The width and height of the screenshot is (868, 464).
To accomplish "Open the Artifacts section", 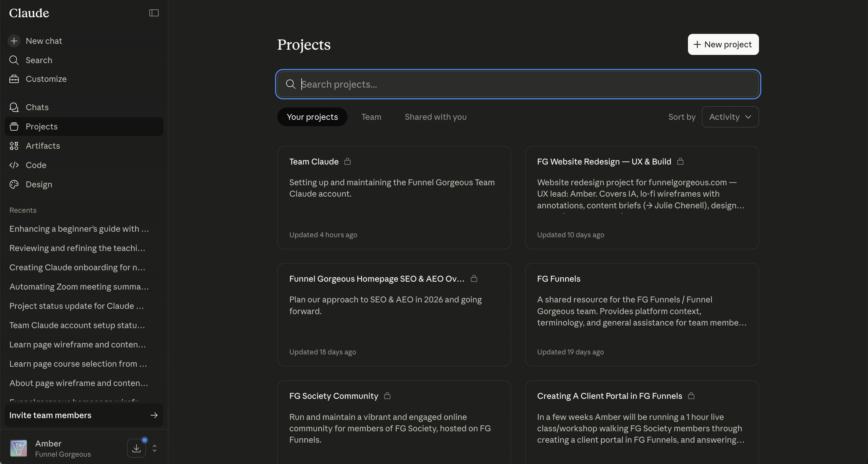I will [x=42, y=146].
